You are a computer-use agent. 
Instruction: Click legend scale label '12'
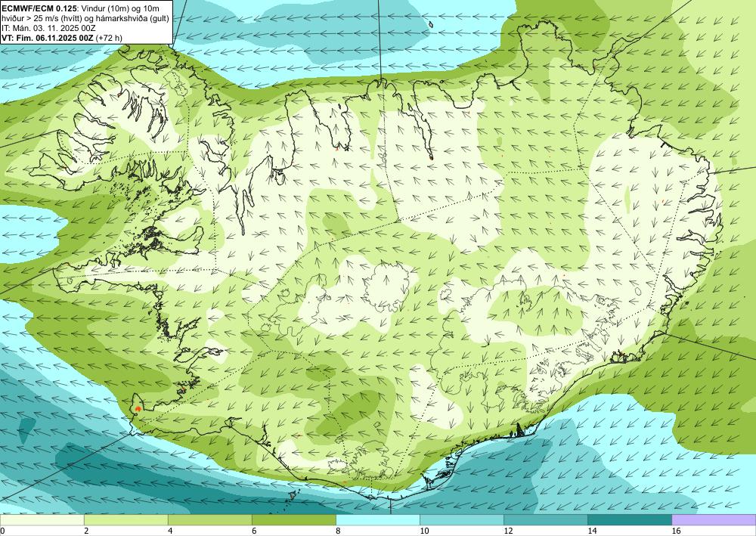pos(508,531)
